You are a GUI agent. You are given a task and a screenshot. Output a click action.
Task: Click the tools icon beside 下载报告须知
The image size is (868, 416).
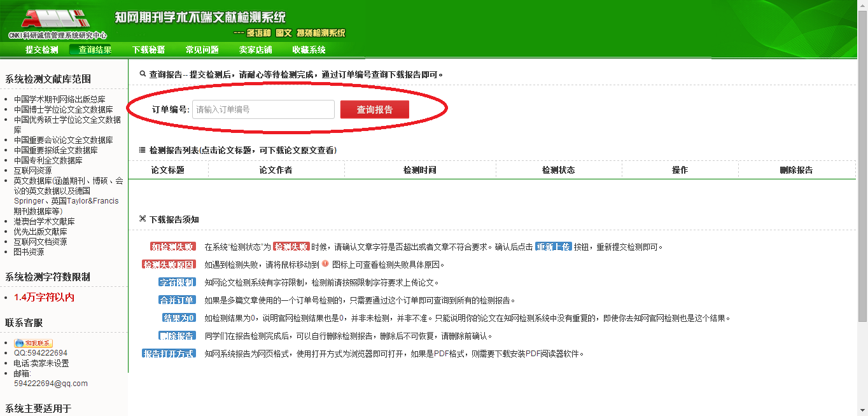[143, 219]
